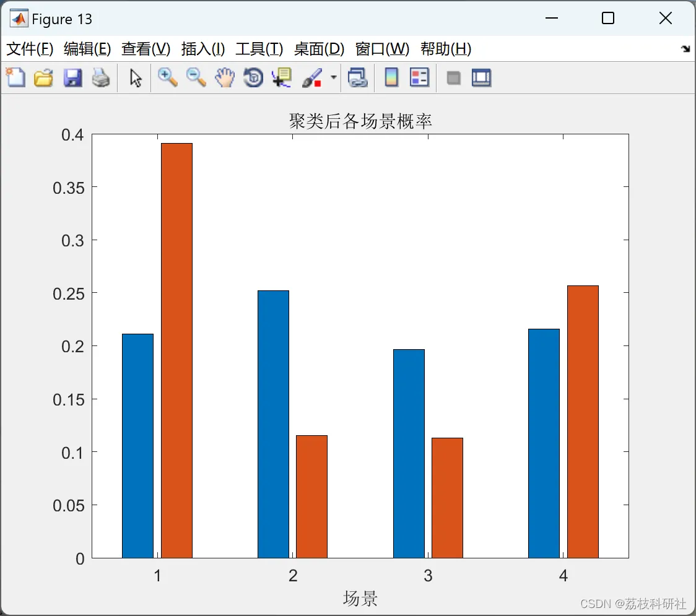Screen dimensions: 696x616
Task: Activate the Zoom Out magnifier
Action: click(x=196, y=77)
